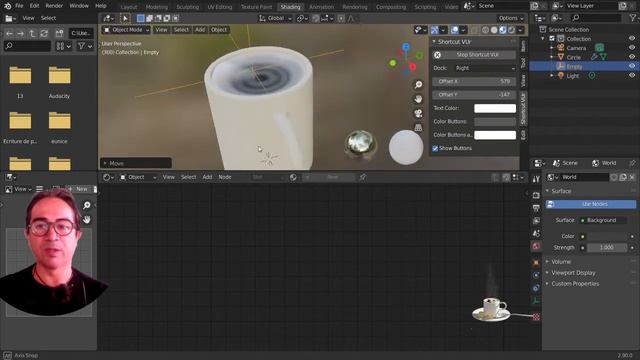Open the Physics properties tab icon

pos(536,275)
